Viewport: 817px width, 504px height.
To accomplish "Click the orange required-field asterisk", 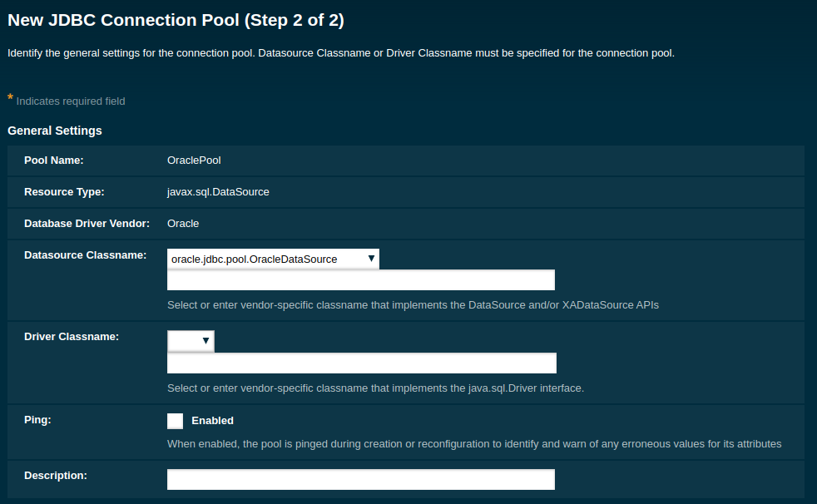I will pos(10,99).
